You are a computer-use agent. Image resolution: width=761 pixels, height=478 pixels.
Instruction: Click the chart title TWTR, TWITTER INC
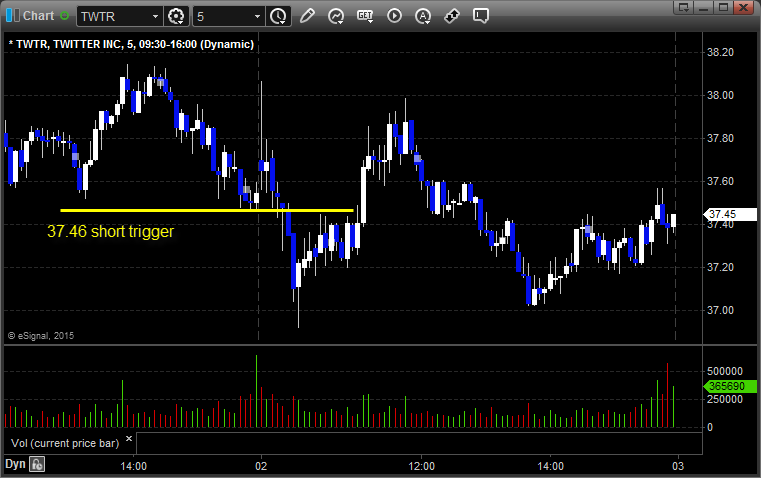coord(132,44)
